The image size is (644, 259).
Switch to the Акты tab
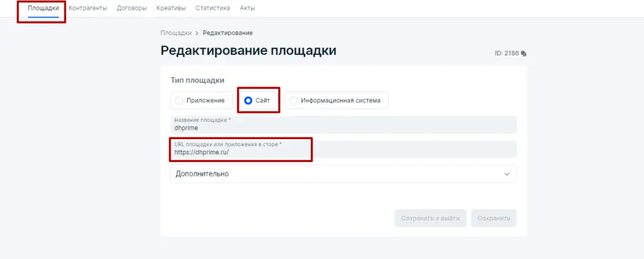point(247,8)
